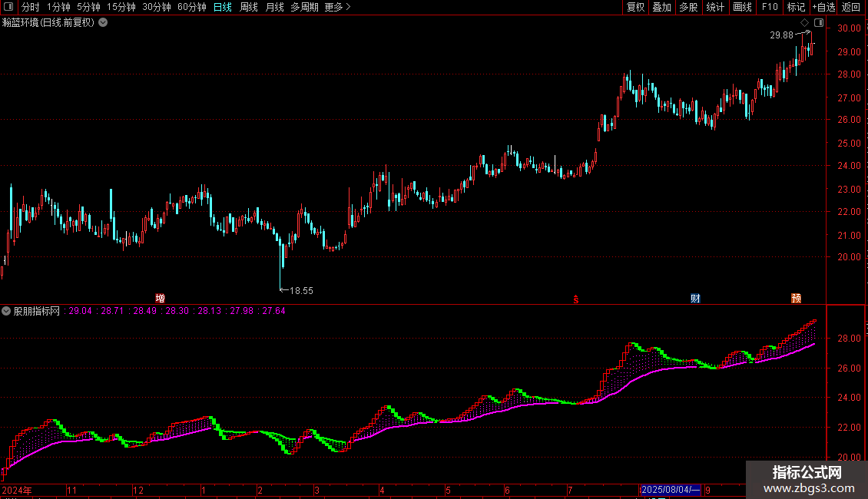Switch to 分时 intraday view
The image size is (868, 499).
31,7
